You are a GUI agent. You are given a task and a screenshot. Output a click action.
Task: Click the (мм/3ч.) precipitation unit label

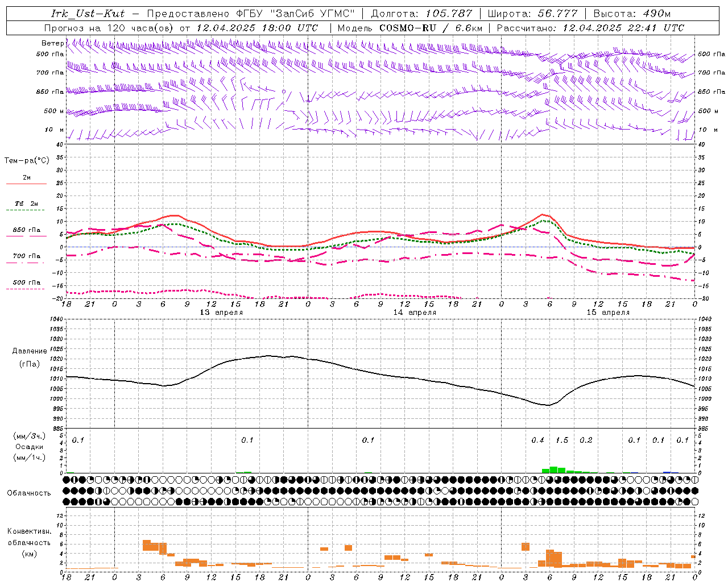(29, 436)
